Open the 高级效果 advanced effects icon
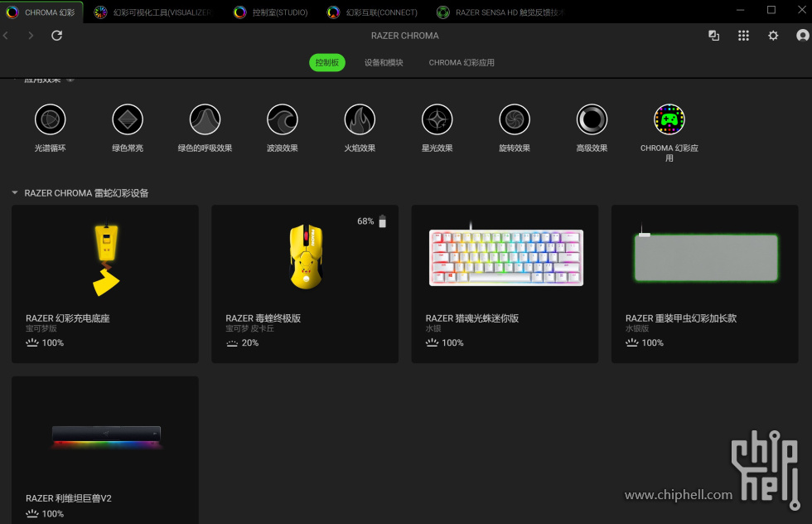 pos(592,119)
